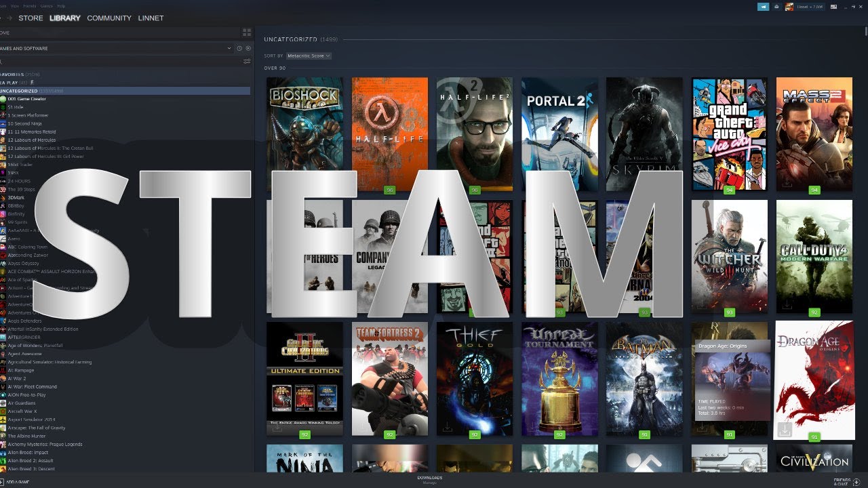The image size is (868, 488).
Task: Select AI War: Fleet Command
Action: (x=32, y=386)
